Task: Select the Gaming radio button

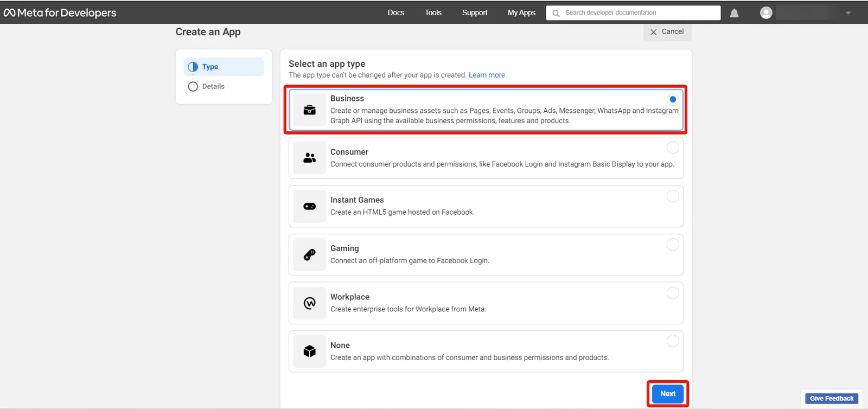Action: tap(673, 245)
